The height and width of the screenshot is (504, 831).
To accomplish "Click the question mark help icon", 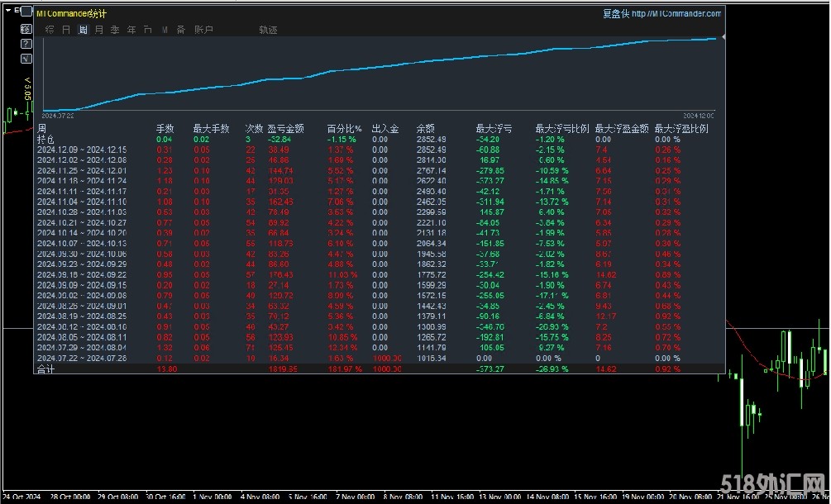I will tap(26, 44).
